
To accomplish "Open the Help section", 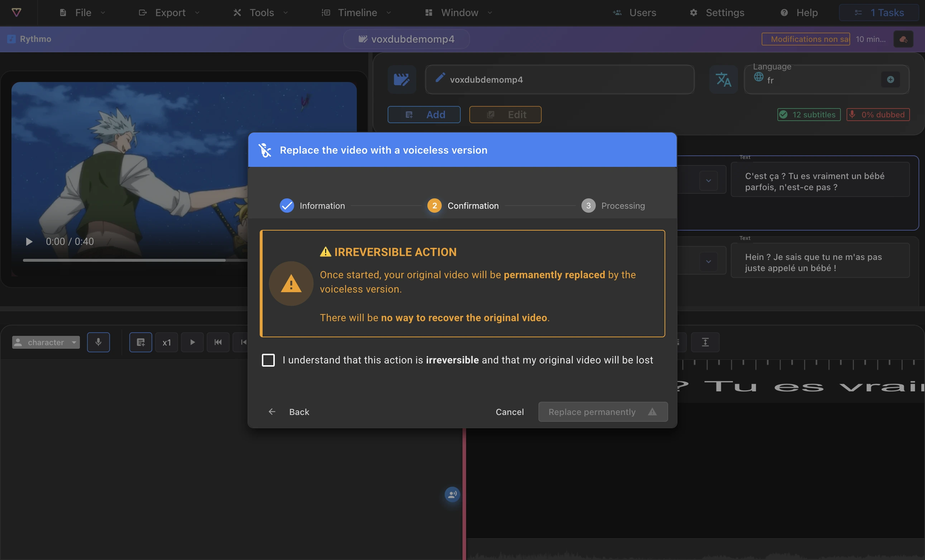I will click(799, 13).
